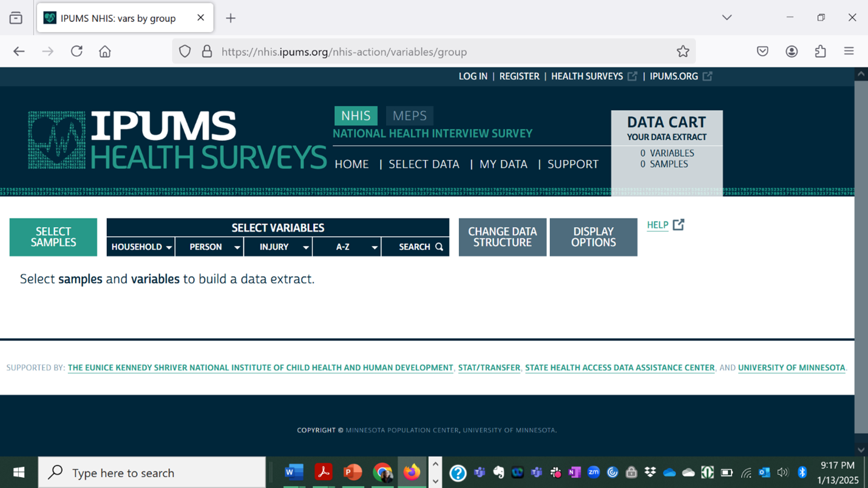This screenshot has height=488, width=868.
Task: Click the HEALTH SURVEYS top link
Action: [x=587, y=76]
